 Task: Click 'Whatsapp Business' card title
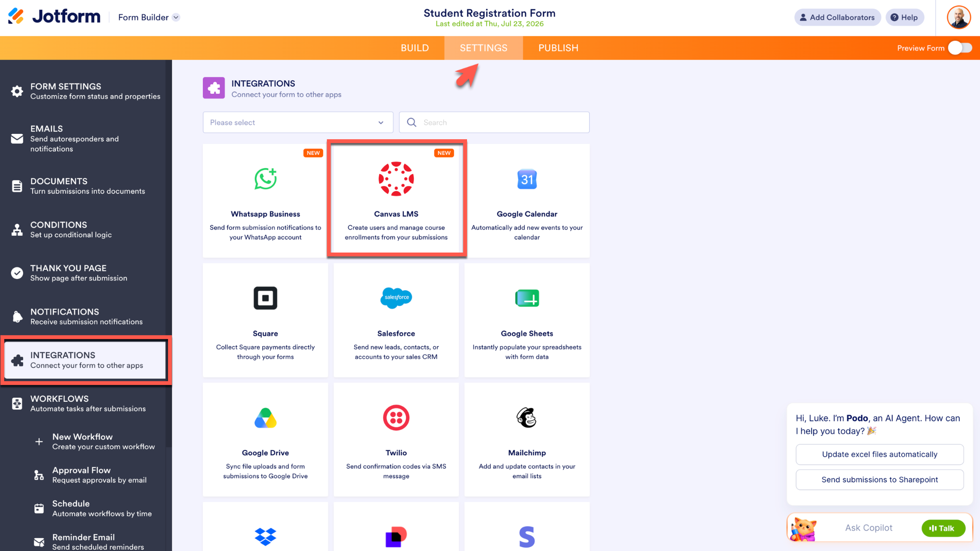point(266,214)
